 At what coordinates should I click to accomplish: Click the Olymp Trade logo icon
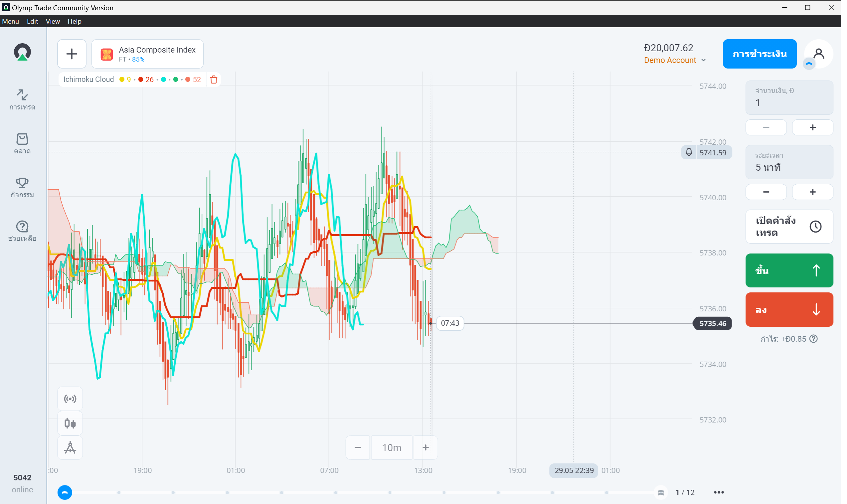click(x=22, y=52)
